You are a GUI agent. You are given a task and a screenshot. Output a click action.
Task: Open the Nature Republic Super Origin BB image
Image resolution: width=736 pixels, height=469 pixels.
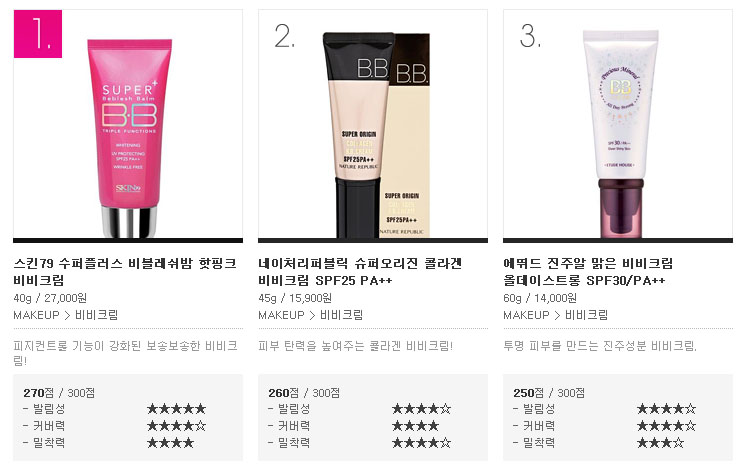pos(376,135)
